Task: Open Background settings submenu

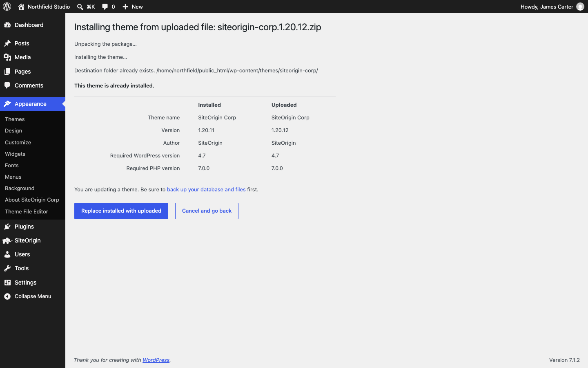Action: (x=20, y=188)
